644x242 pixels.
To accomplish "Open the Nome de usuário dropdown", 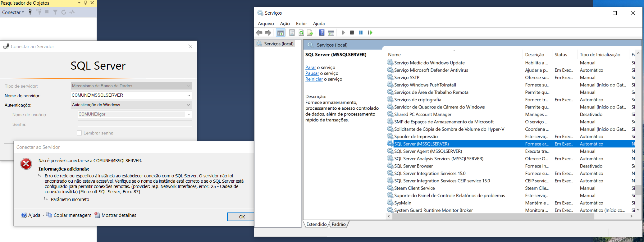I will [x=189, y=114].
